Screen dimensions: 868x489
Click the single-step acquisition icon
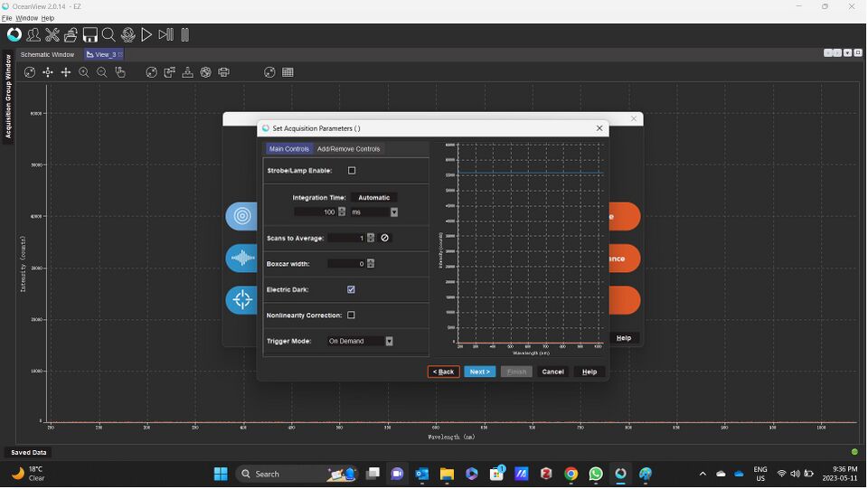click(165, 35)
